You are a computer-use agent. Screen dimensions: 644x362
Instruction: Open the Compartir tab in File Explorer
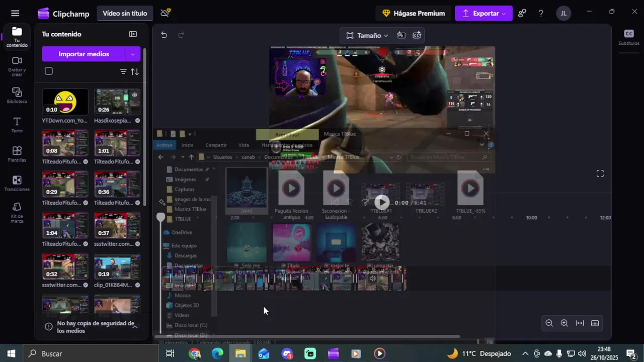coord(216,145)
